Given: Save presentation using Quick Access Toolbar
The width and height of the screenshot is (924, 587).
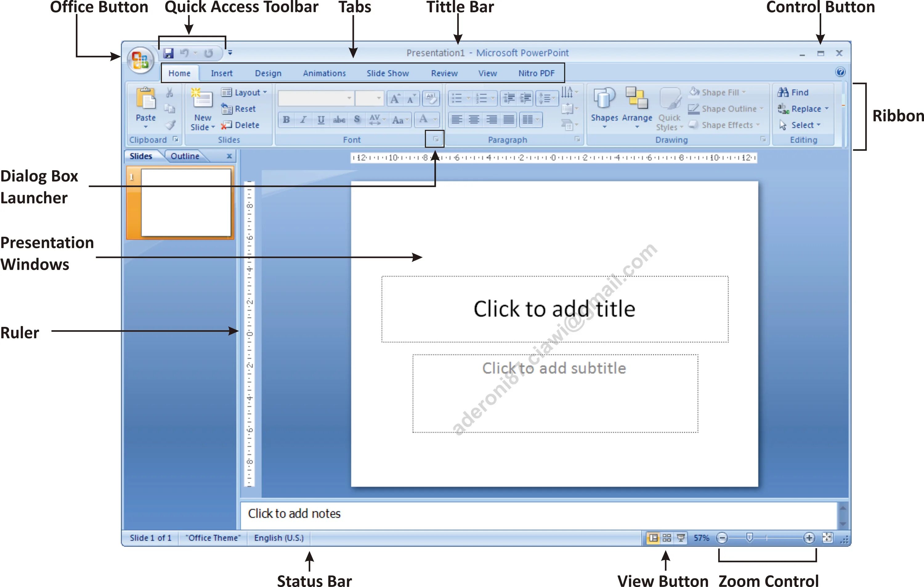Looking at the screenshot, I should 168,53.
